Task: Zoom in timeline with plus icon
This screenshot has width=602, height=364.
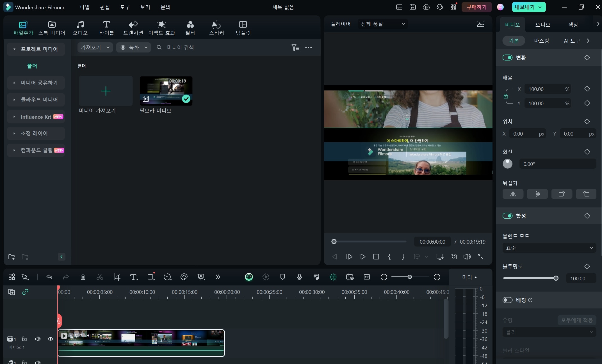Action: (x=437, y=277)
